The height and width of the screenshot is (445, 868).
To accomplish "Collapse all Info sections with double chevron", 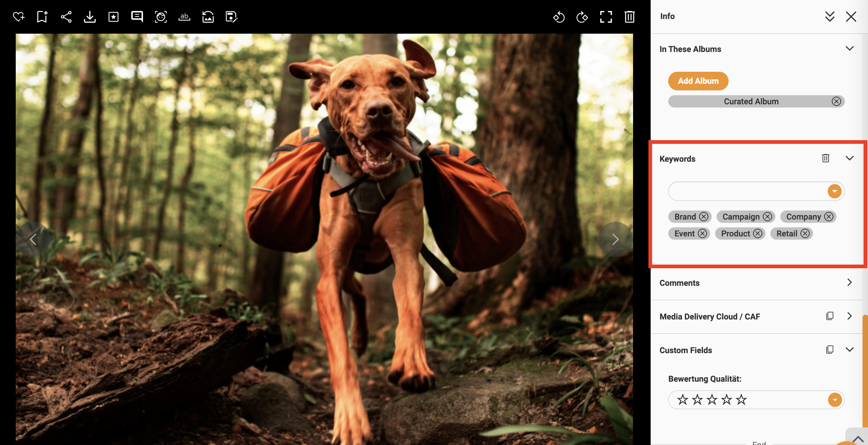I will (830, 16).
